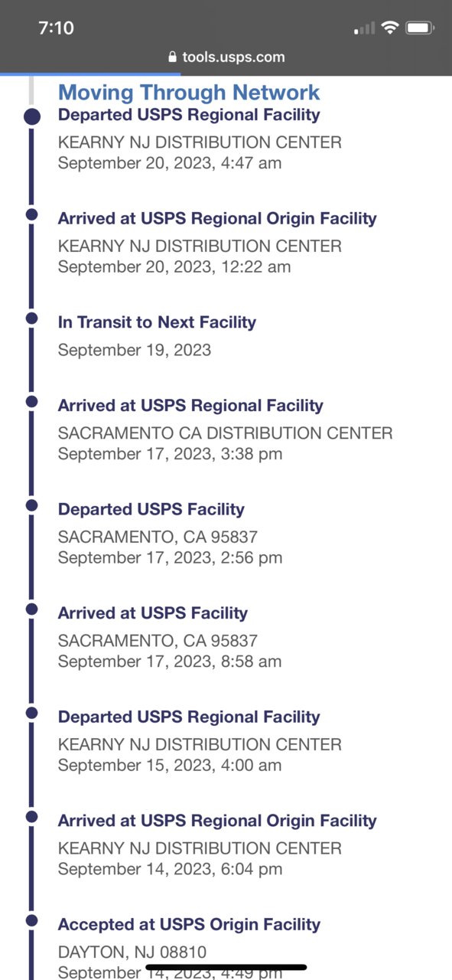Tap the lock icon beside tools.usps.com
This screenshot has height=980, width=452.
tap(172, 57)
